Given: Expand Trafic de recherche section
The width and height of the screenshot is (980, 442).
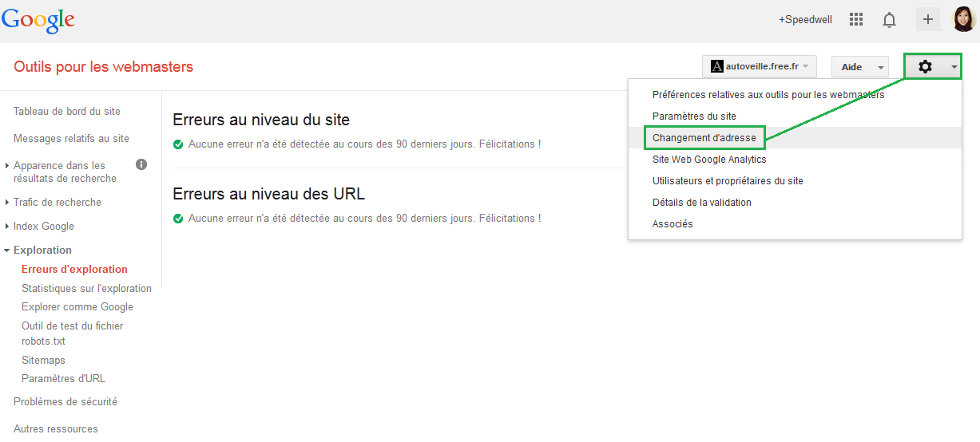Looking at the screenshot, I should coord(57,202).
